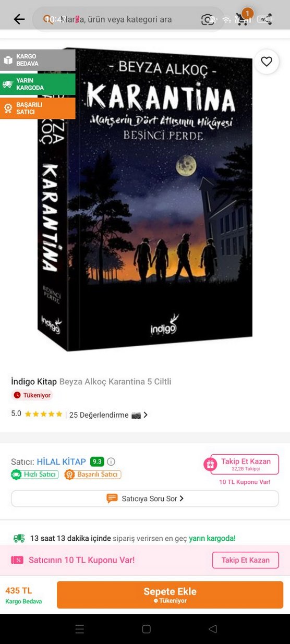Tap the share icon
This screenshot has width=290, height=644.
(x=266, y=20)
